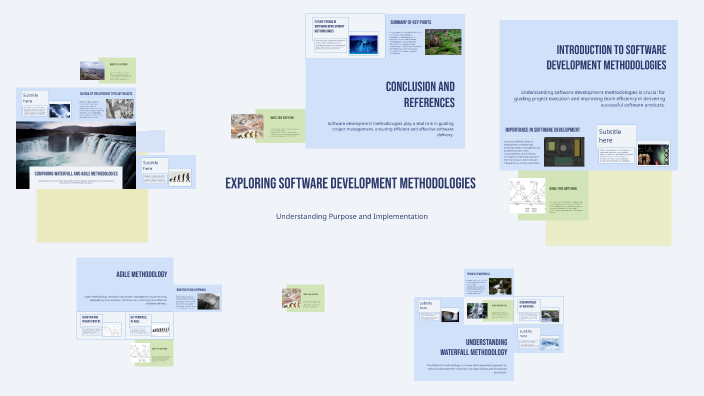The image size is (704, 396).
Task: Open the 'Conclusion and References' heading
Action: click(x=420, y=94)
